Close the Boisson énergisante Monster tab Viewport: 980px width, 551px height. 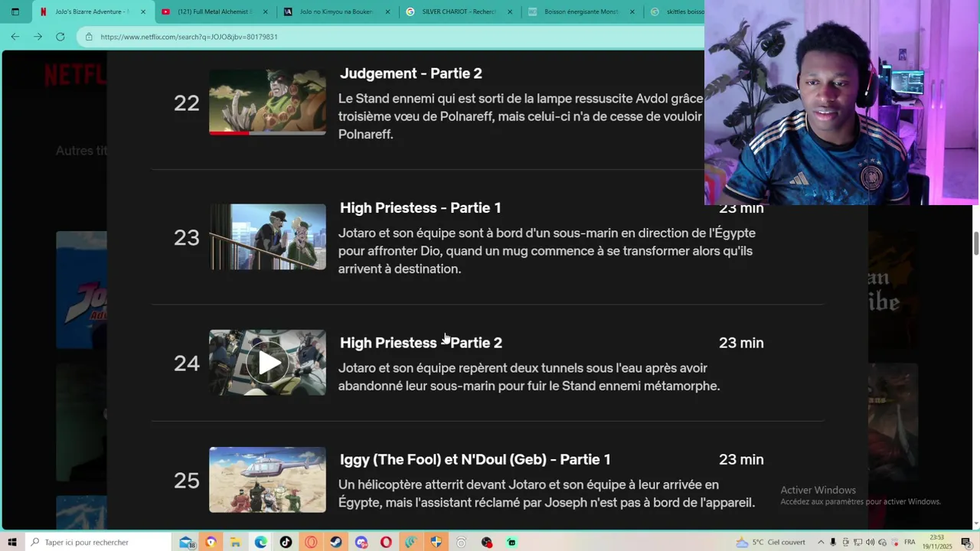click(x=632, y=11)
